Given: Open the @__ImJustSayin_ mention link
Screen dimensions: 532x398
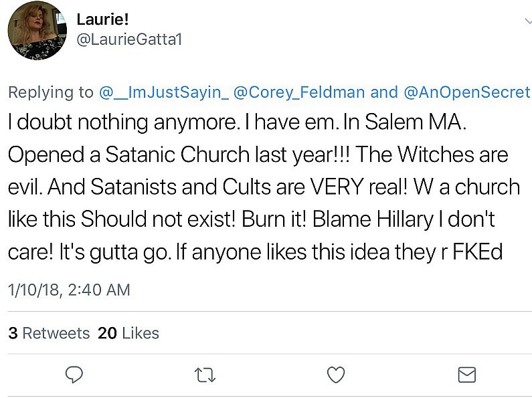Looking at the screenshot, I should [x=164, y=92].
